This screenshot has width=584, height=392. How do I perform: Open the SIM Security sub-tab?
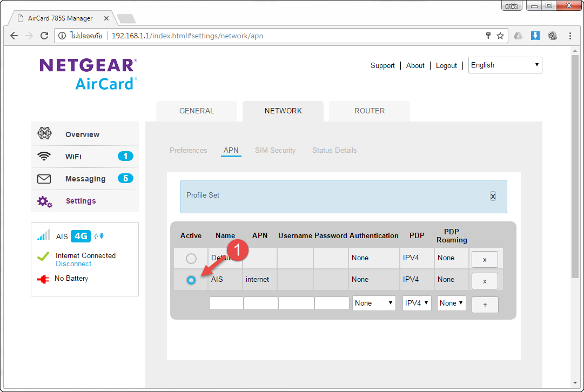click(275, 151)
